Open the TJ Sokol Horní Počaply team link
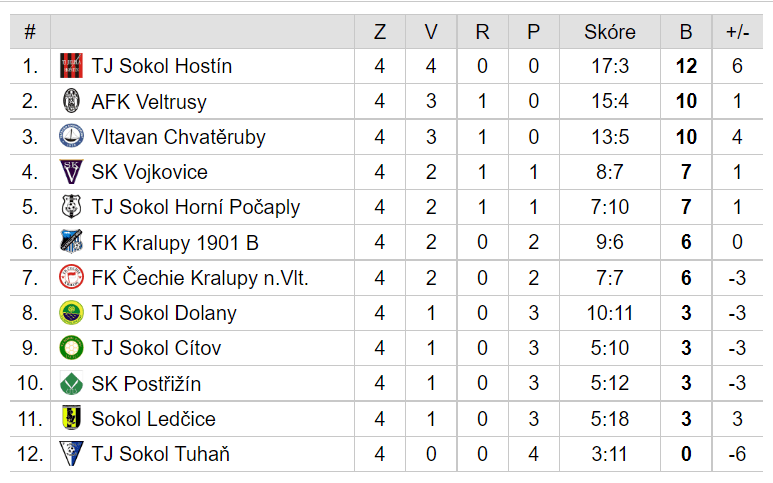The width and height of the screenshot is (773, 483). (x=196, y=207)
